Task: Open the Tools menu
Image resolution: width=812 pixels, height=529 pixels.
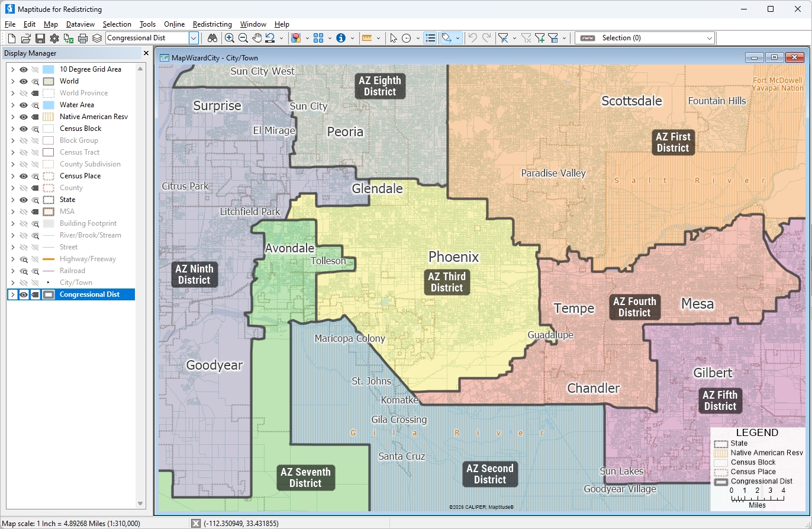Action: [x=147, y=24]
